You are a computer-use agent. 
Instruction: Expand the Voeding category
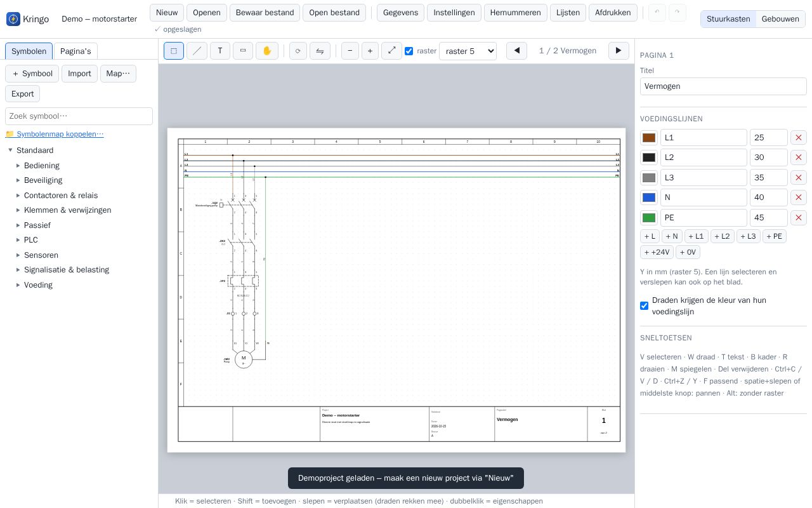point(18,285)
